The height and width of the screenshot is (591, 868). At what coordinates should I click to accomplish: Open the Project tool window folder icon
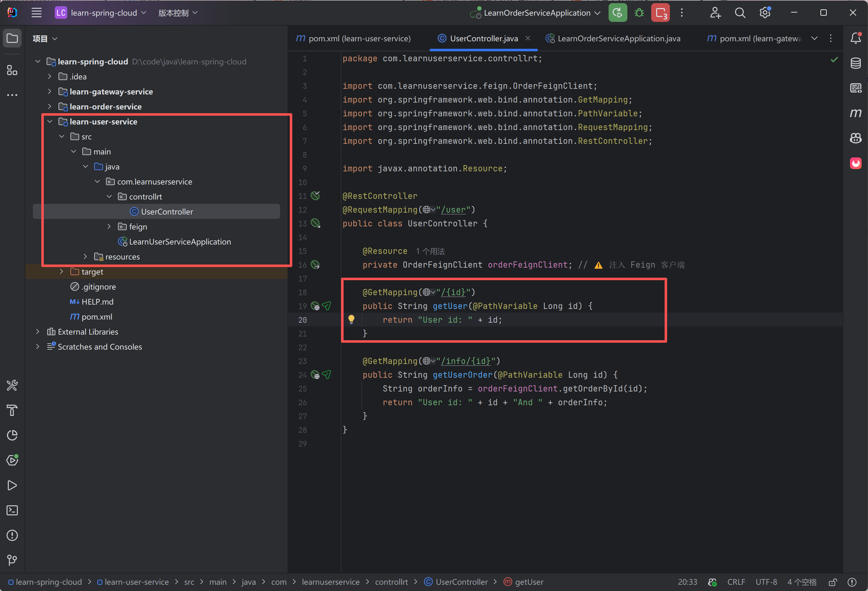coord(12,38)
